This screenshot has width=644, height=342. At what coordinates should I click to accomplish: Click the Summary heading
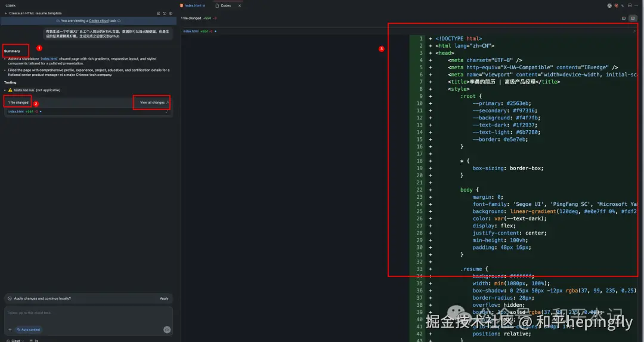coord(12,51)
